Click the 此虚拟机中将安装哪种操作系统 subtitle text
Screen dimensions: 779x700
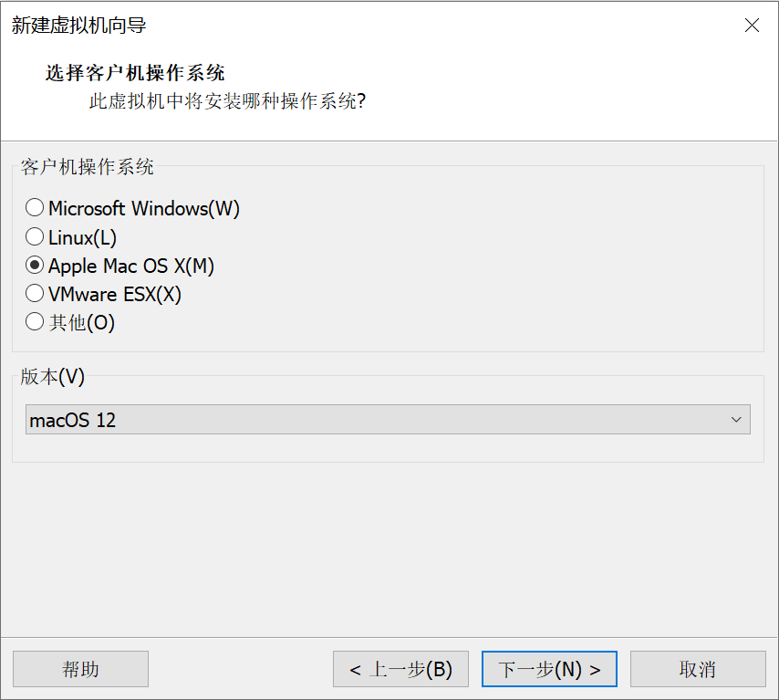click(226, 100)
